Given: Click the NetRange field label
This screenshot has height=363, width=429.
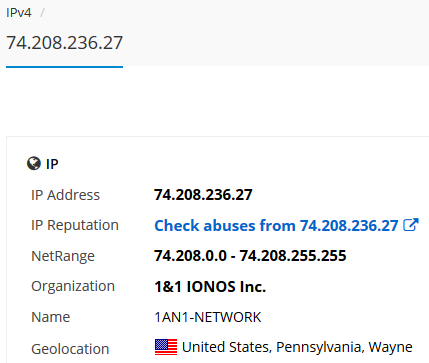Looking at the screenshot, I should [x=63, y=256].
